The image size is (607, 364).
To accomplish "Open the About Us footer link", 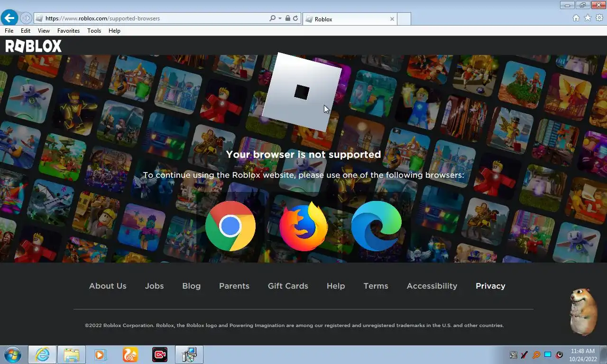I will [x=108, y=286].
